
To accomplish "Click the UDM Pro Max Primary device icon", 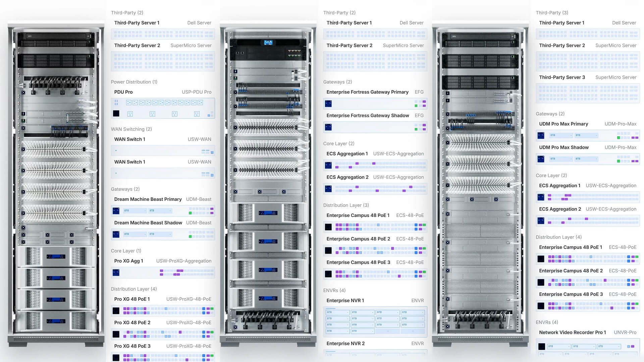I will pos(541,135).
